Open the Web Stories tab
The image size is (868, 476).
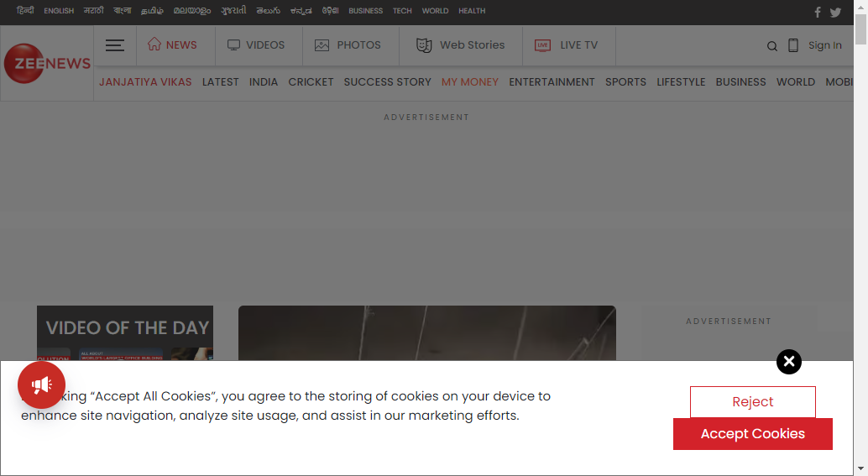pyautogui.click(x=461, y=44)
